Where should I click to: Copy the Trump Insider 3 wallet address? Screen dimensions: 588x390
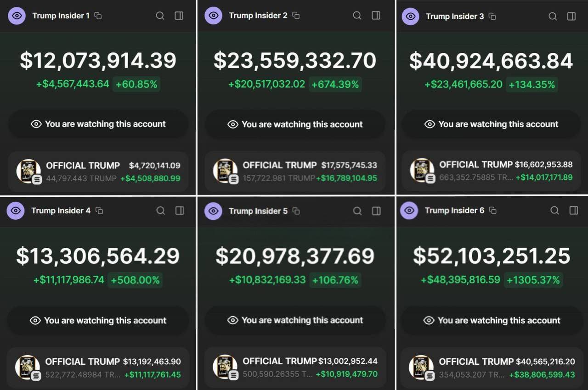[492, 16]
